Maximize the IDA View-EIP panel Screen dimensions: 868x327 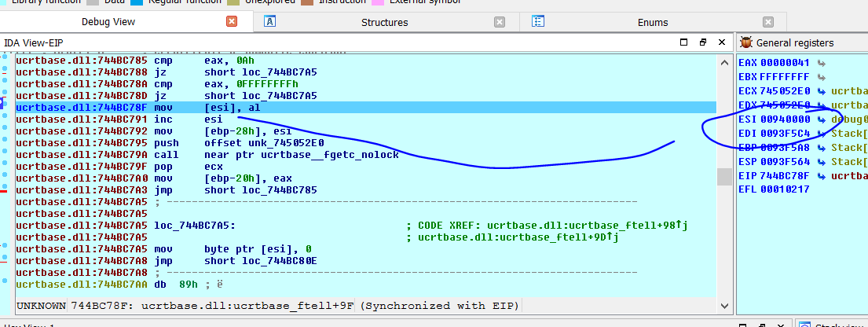[684, 42]
